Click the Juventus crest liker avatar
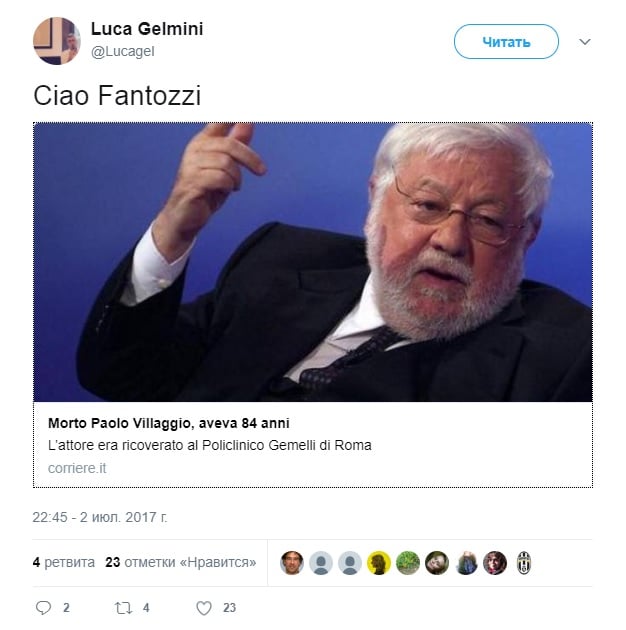This screenshot has height=630, width=626. 524,562
